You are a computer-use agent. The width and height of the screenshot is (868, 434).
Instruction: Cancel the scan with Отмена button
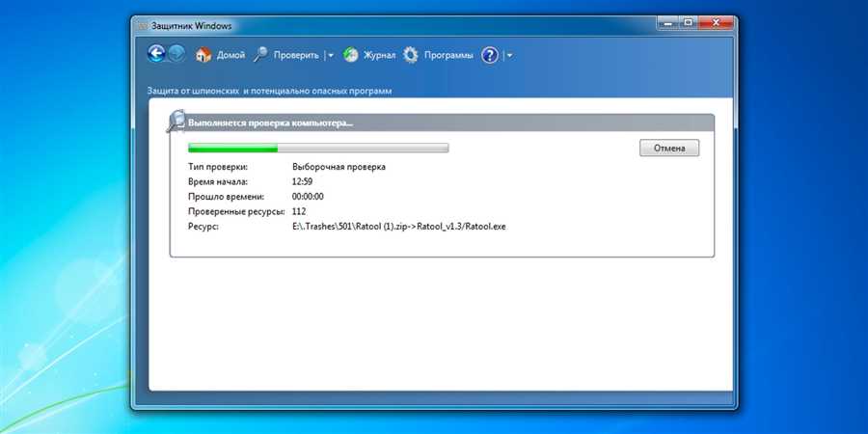click(669, 148)
